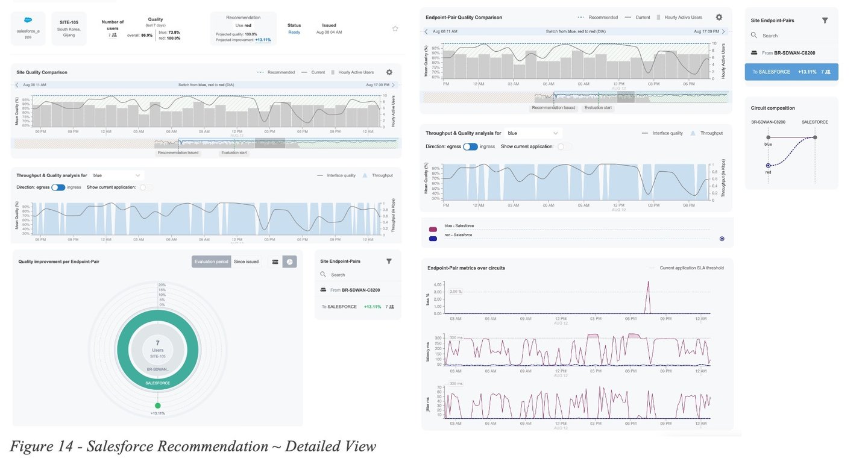The width and height of the screenshot is (868, 467).
Task: Click users icon in lower-left To SALESFORCE row
Action: tap(392, 307)
